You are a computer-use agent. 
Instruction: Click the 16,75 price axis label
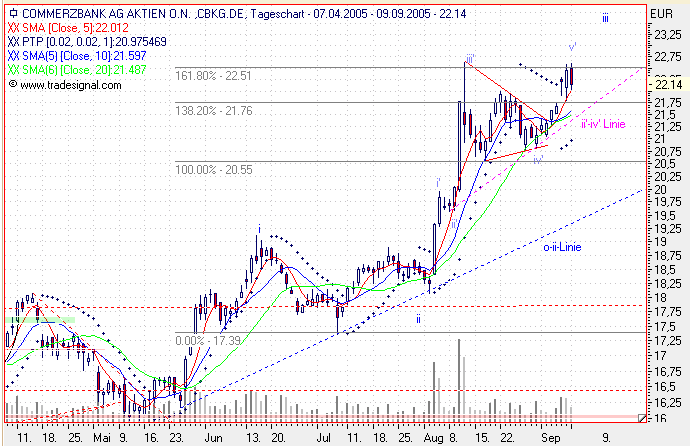(x=668, y=372)
